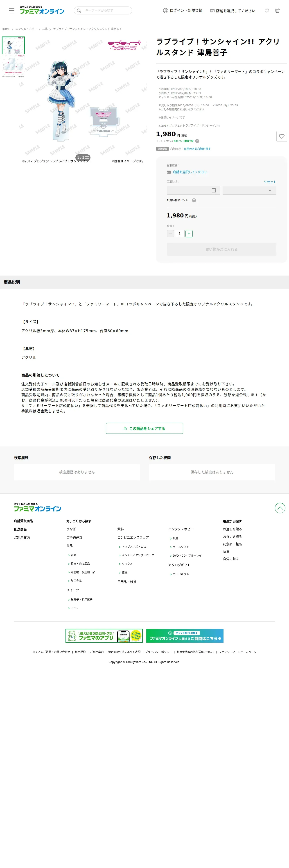289x868 pixels.
Task: Expand pickup time dropdown
Action: [x=249, y=190]
